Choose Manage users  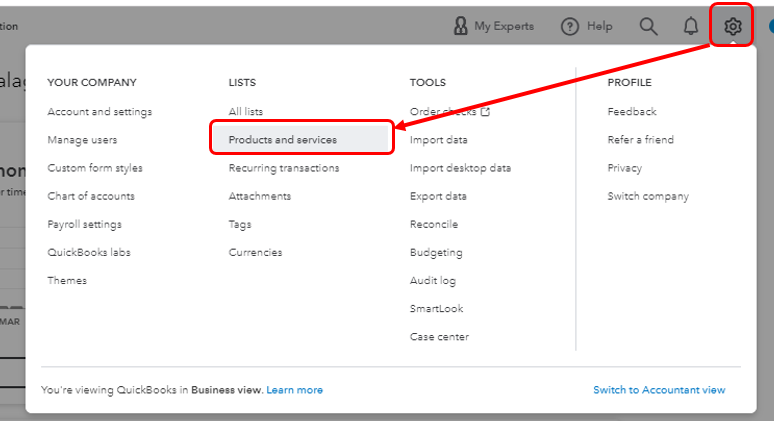point(82,140)
